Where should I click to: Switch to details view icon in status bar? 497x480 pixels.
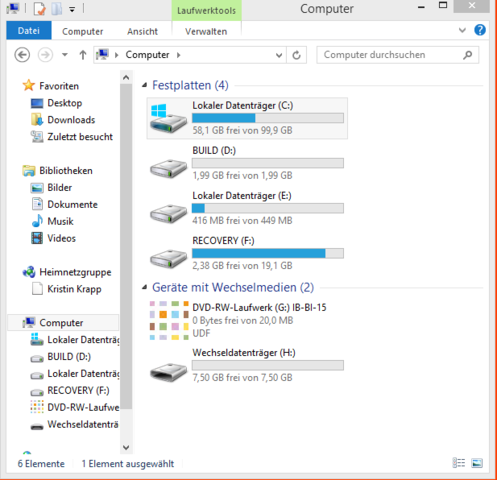pyautogui.click(x=459, y=463)
